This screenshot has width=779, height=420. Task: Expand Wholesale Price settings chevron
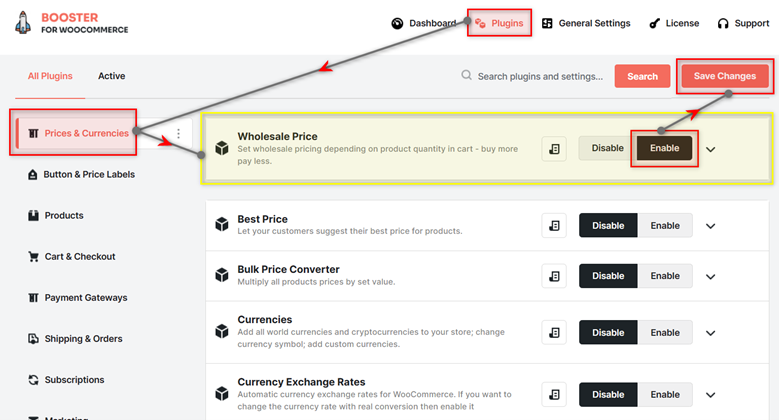click(x=710, y=149)
